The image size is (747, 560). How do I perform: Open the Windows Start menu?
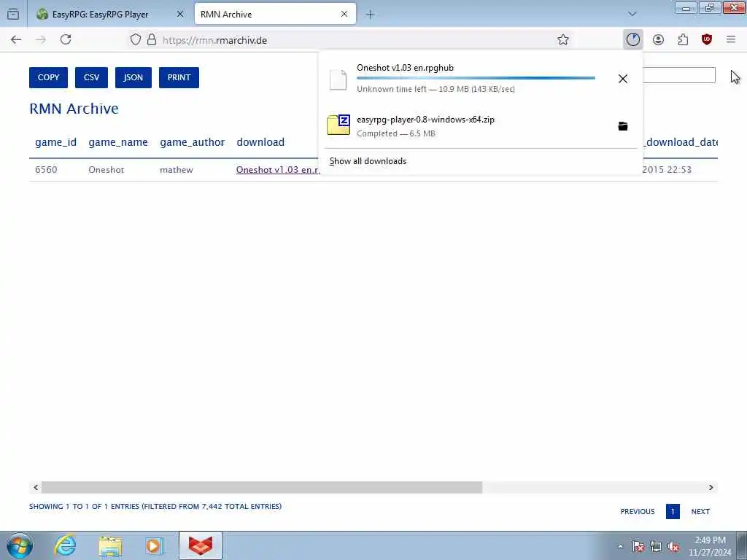20,545
